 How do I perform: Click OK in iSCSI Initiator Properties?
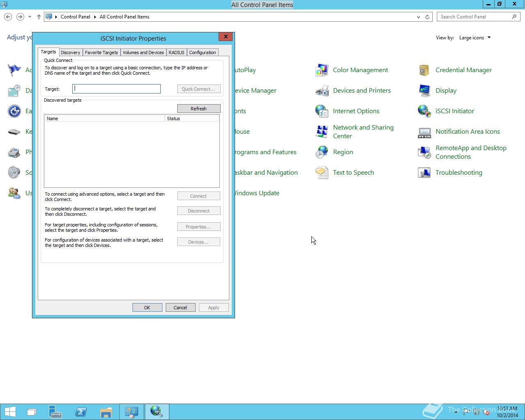(x=147, y=308)
